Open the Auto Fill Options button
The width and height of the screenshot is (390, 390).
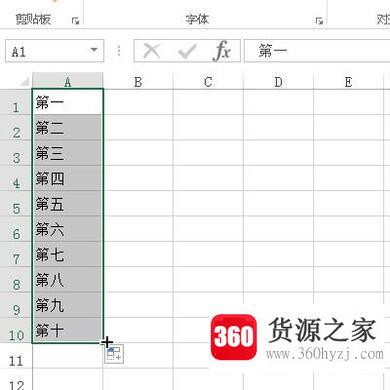click(x=114, y=354)
